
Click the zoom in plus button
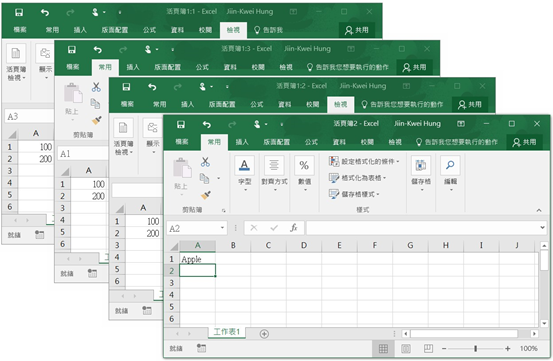tap(507, 349)
